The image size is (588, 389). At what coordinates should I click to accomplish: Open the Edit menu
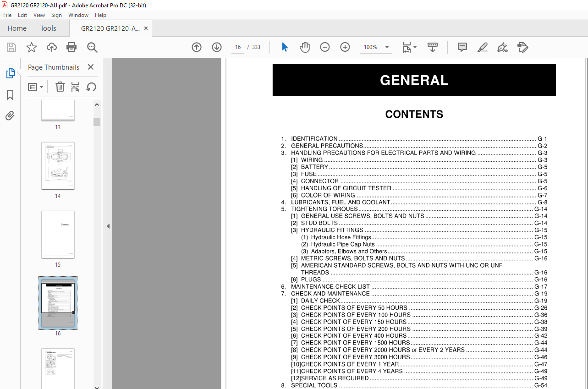click(x=22, y=15)
